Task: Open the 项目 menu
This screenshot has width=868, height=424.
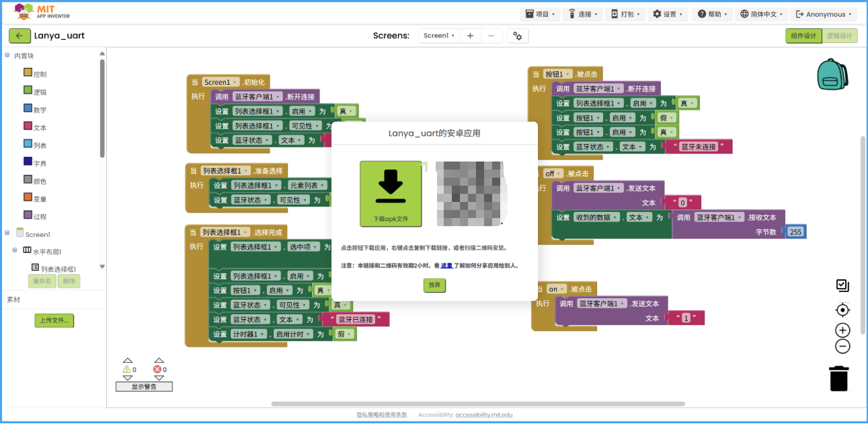Action: (x=539, y=13)
